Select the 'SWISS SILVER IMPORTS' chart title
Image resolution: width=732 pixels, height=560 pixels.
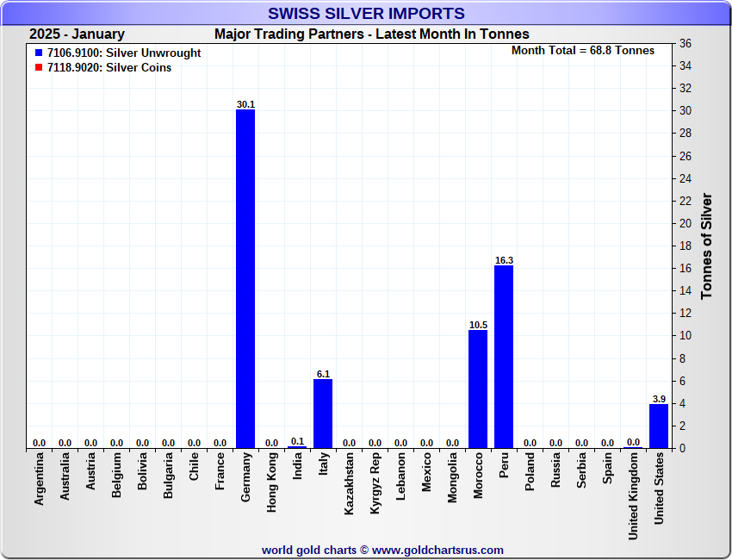point(366,14)
